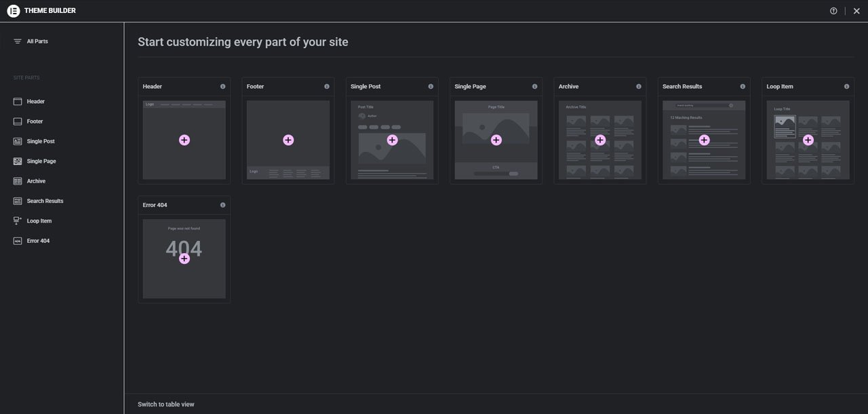
Task: Click info icon on Loop Item card
Action: 846,87
